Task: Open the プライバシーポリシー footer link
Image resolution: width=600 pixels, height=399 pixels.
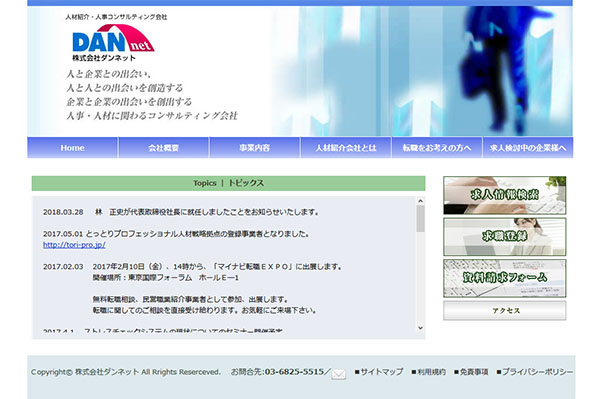Action: tap(535, 371)
